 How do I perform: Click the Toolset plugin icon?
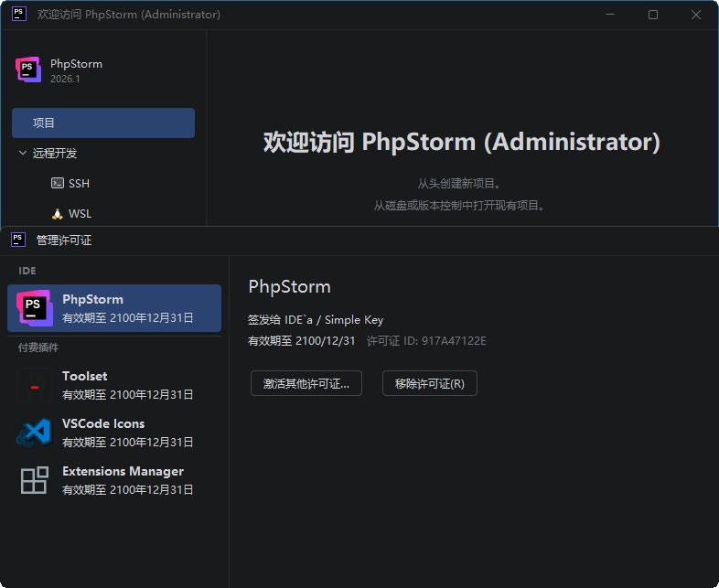pyautogui.click(x=35, y=385)
